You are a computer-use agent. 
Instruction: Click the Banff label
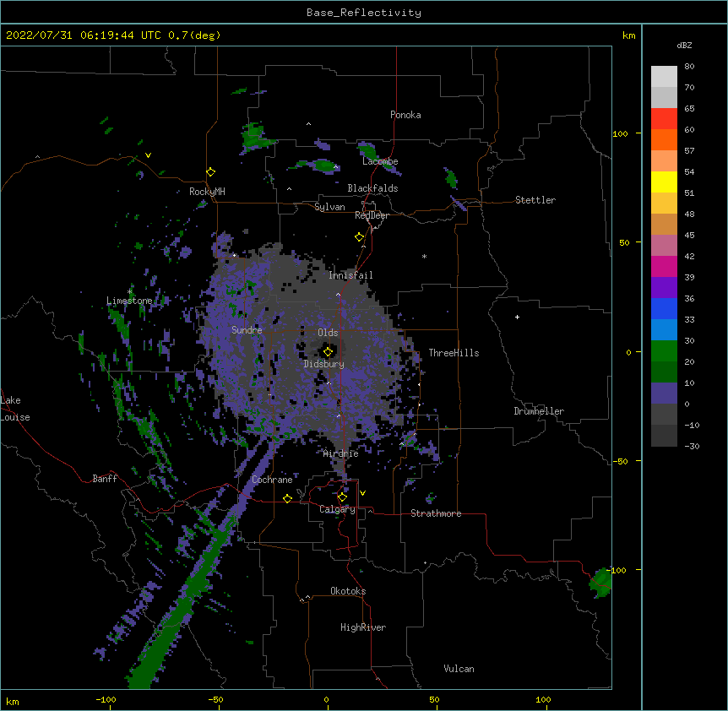click(x=105, y=479)
